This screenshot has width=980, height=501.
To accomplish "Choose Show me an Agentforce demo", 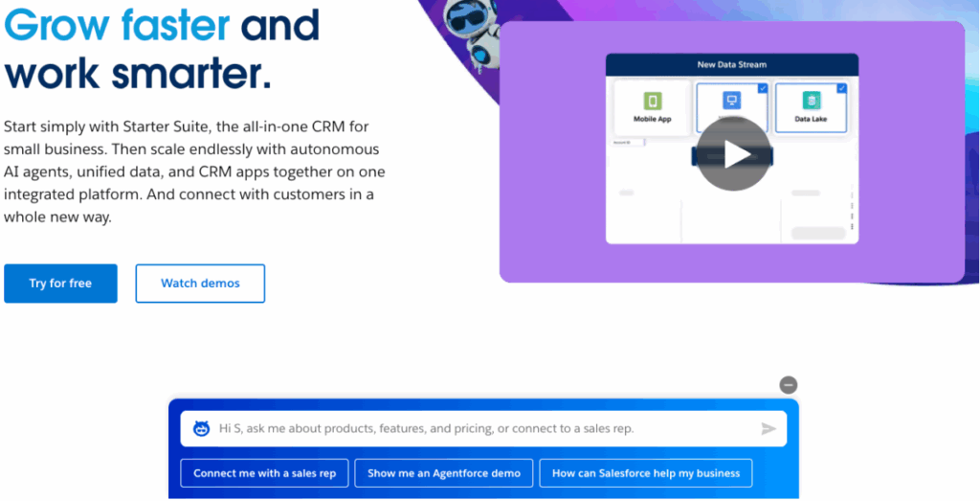I will [444, 473].
